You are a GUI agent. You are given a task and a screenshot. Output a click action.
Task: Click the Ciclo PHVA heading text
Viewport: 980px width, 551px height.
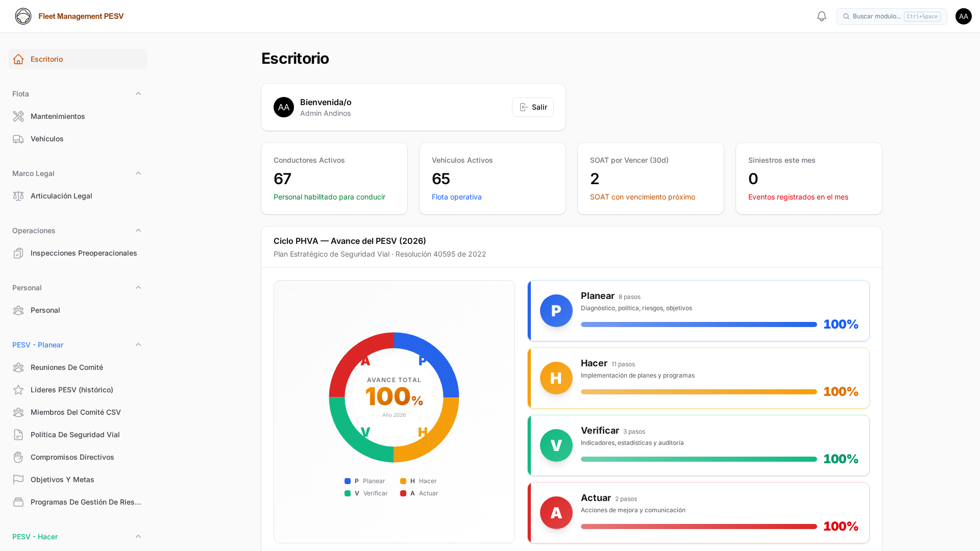point(350,241)
